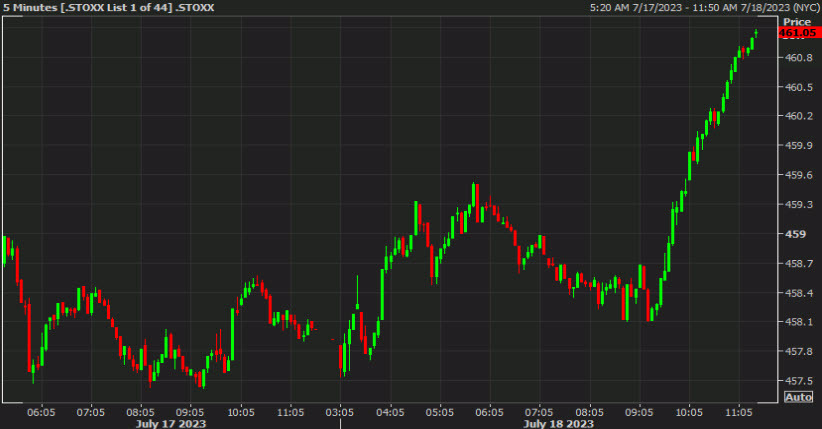Click the 457.5 price axis label
This screenshot has height=429, width=822.
(798, 380)
